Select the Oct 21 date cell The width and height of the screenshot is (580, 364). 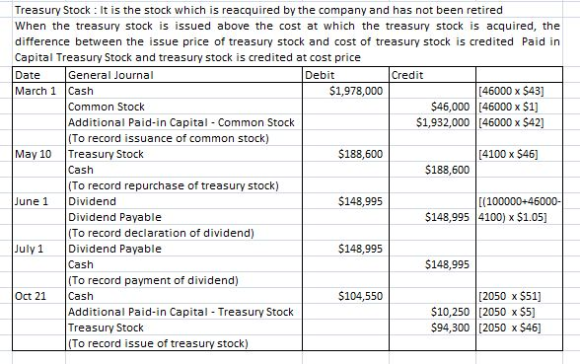[x=39, y=296]
